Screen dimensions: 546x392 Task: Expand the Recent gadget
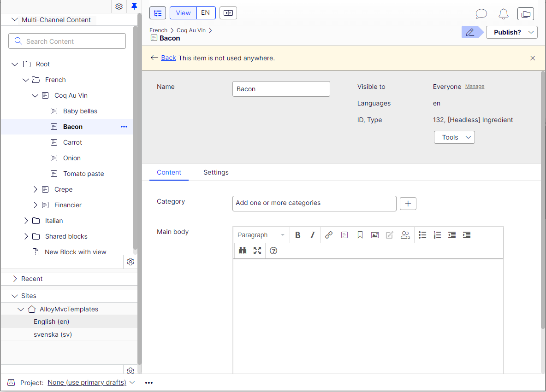(15, 279)
